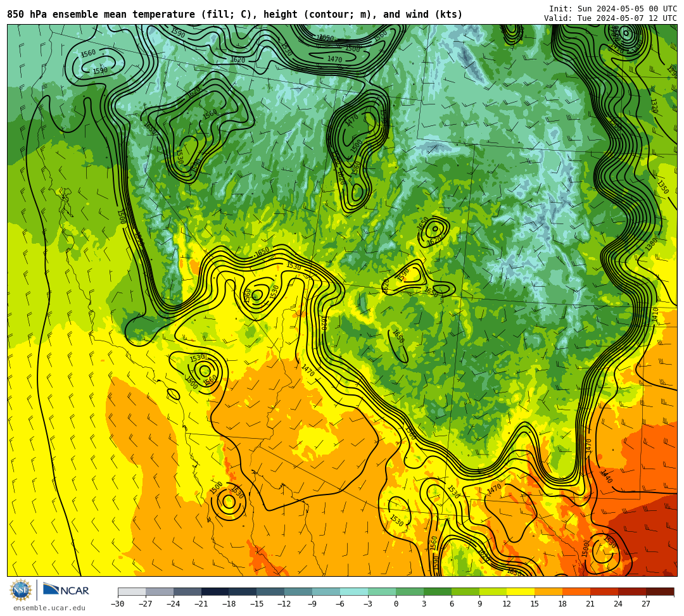The image size is (684, 616).
Task: Pick the green 0 to 3 colorbar swatch
Action: point(410,591)
